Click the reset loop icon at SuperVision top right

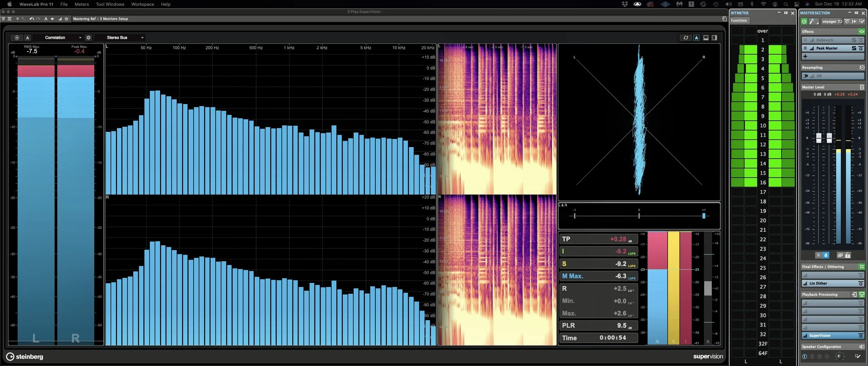(x=686, y=37)
